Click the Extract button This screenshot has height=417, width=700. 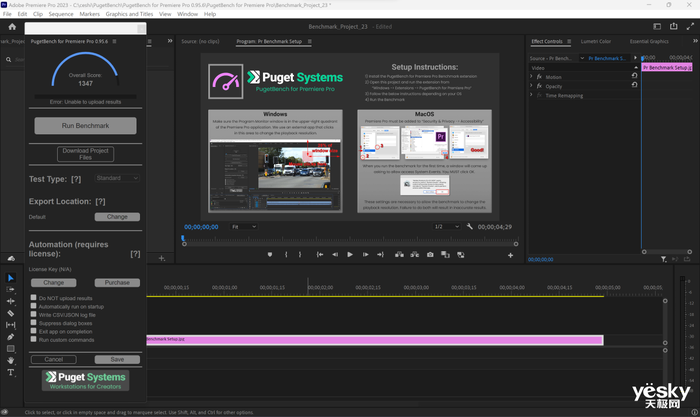coord(415,254)
